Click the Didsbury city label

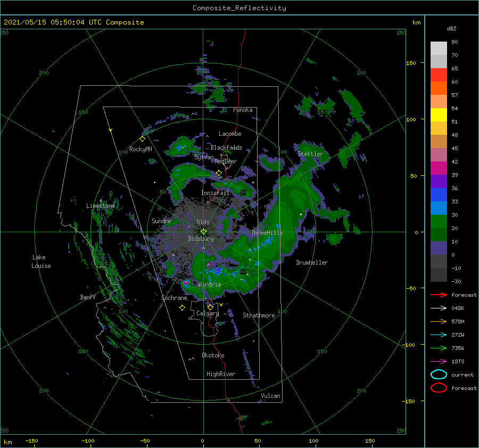click(201, 239)
